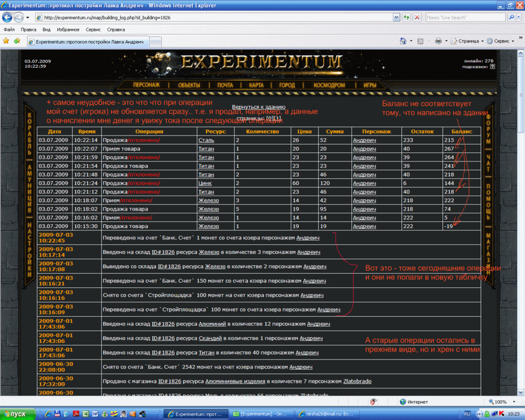Launch Internet Explorer from the quick launch bar
This screenshot has width=525, height=420.
click(48, 414)
